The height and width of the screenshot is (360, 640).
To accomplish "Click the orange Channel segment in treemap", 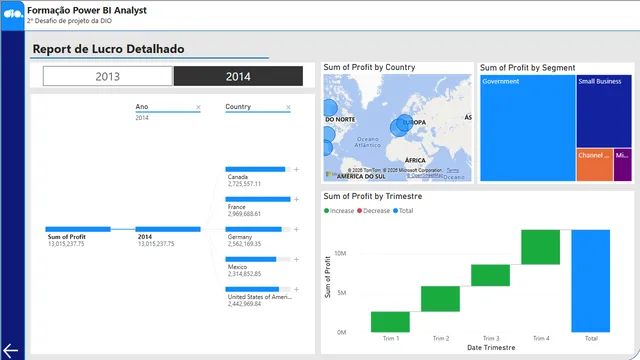I will (595, 165).
